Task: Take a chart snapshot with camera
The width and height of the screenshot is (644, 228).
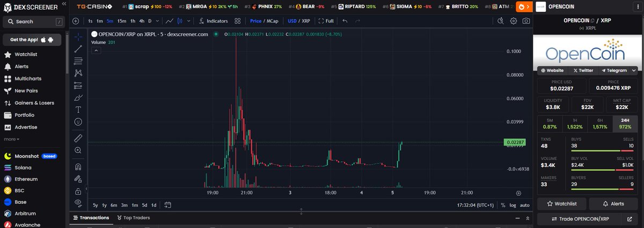Action: pos(526,21)
